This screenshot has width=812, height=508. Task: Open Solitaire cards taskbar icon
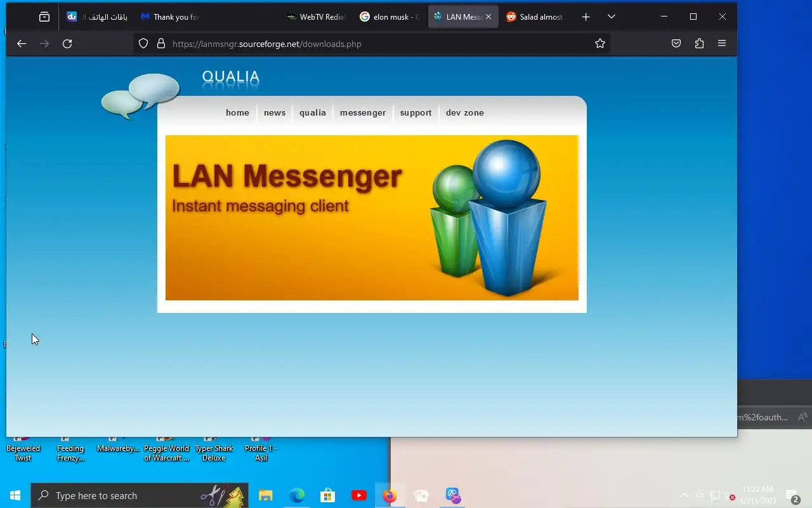[x=421, y=495]
